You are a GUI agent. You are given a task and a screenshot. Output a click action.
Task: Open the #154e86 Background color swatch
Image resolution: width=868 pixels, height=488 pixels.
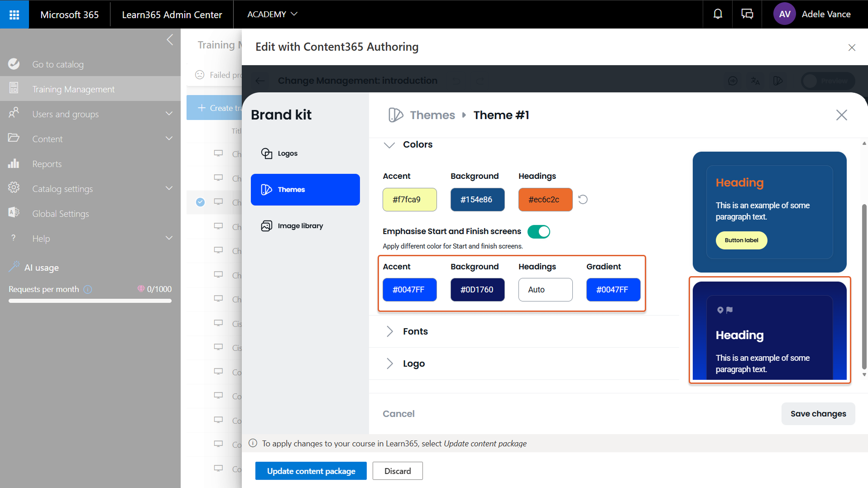click(x=477, y=200)
